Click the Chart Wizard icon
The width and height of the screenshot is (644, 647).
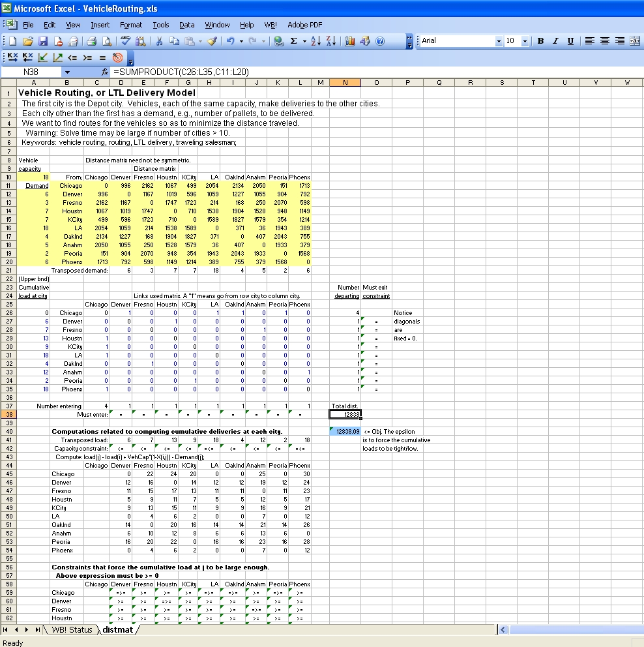click(x=350, y=41)
